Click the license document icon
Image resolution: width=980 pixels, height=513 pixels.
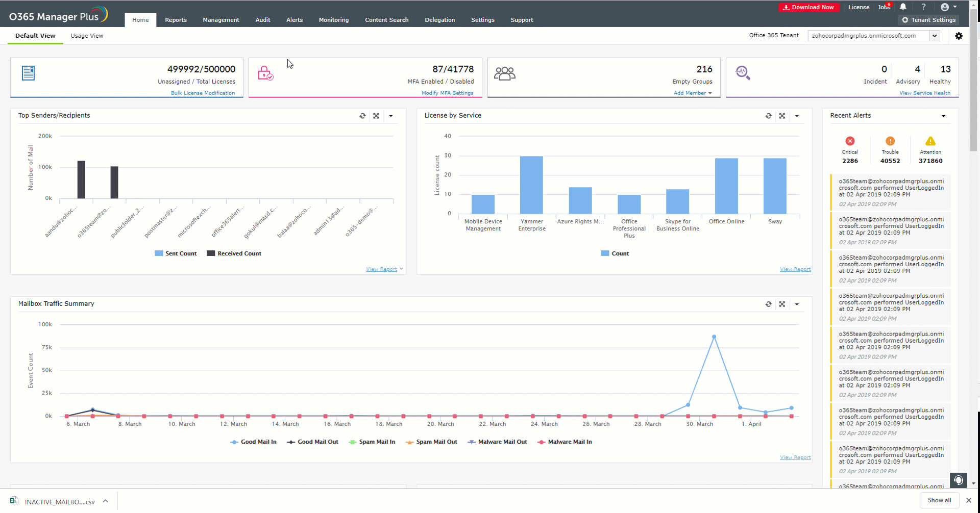[x=29, y=73]
